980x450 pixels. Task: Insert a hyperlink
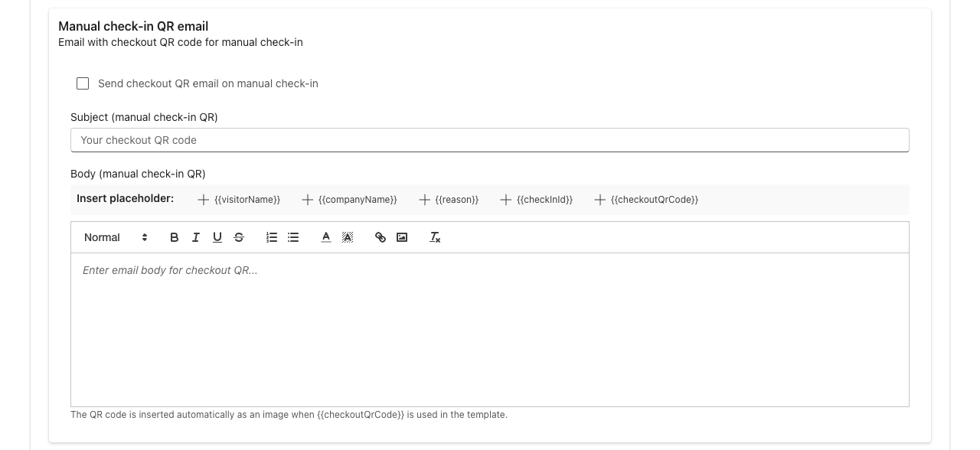pyautogui.click(x=381, y=237)
